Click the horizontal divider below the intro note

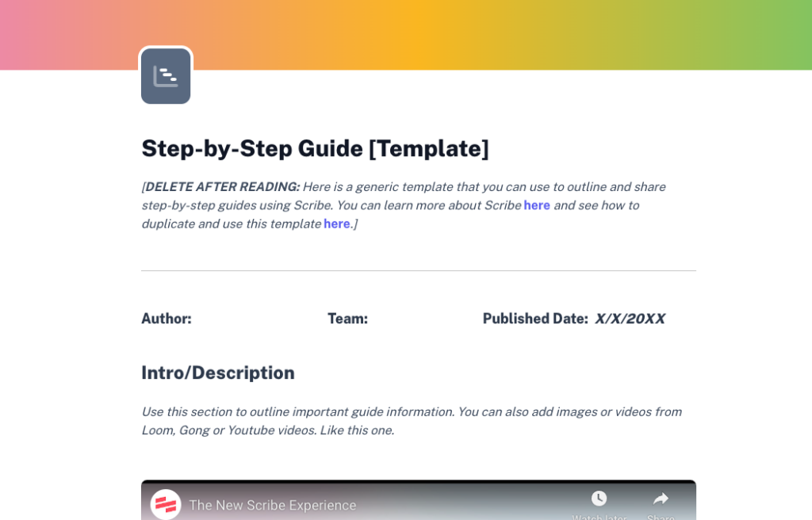[x=419, y=271]
